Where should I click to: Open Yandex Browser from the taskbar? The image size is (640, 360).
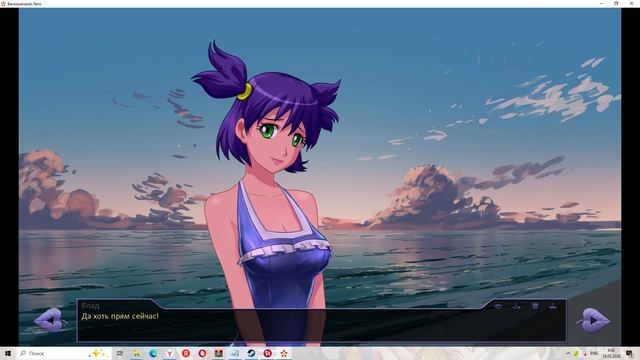pyautogui.click(x=169, y=353)
